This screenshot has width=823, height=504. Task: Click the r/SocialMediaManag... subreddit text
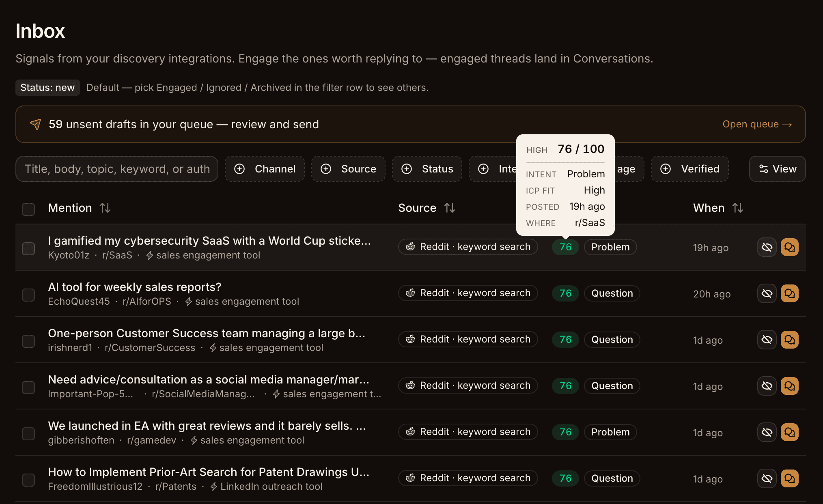pyautogui.click(x=203, y=394)
